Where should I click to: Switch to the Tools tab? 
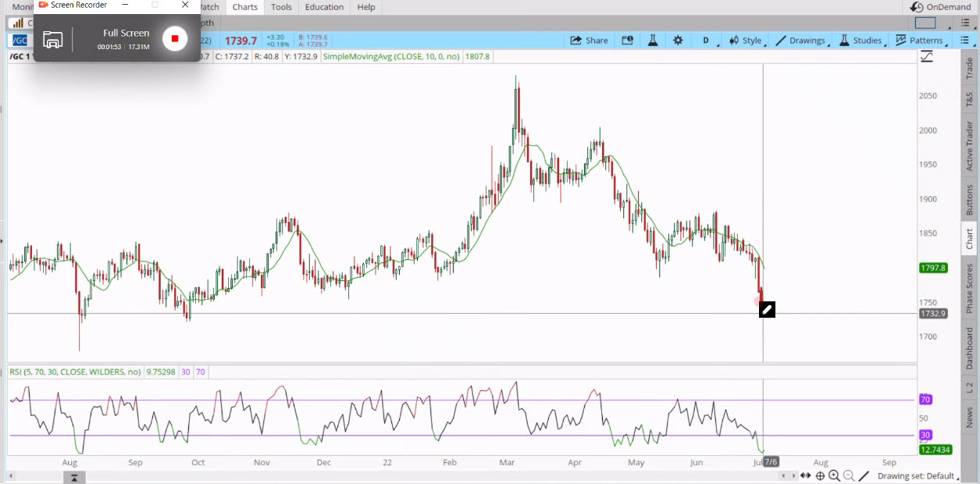point(281,7)
